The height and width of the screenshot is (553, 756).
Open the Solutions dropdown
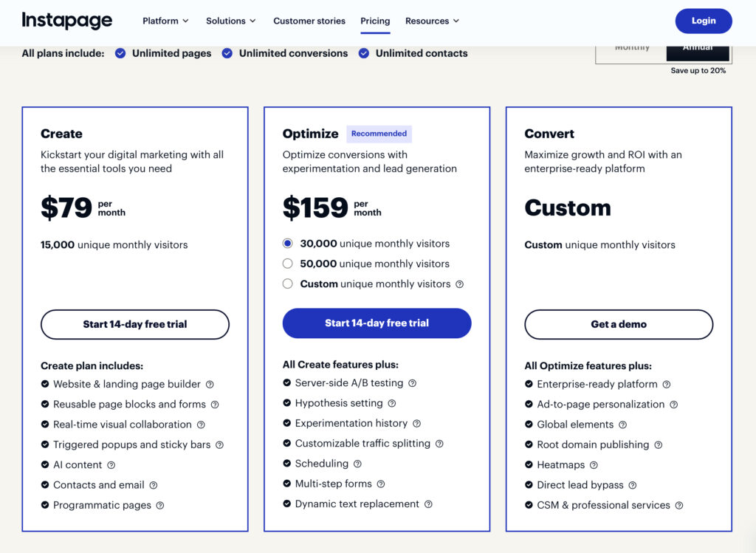tap(230, 21)
